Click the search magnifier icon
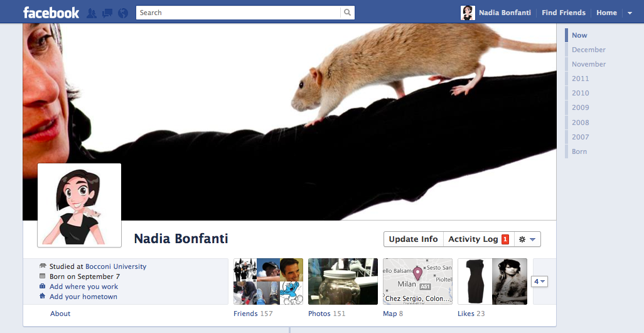Screen dimensions: 644x333 (347, 13)
